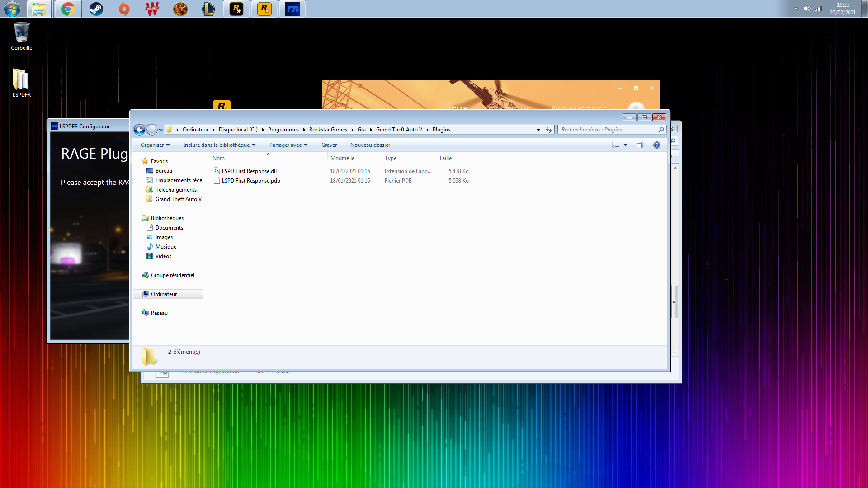This screenshot has height=488, width=868.
Task: Open the view options dropdown arrow
Action: [x=625, y=145]
